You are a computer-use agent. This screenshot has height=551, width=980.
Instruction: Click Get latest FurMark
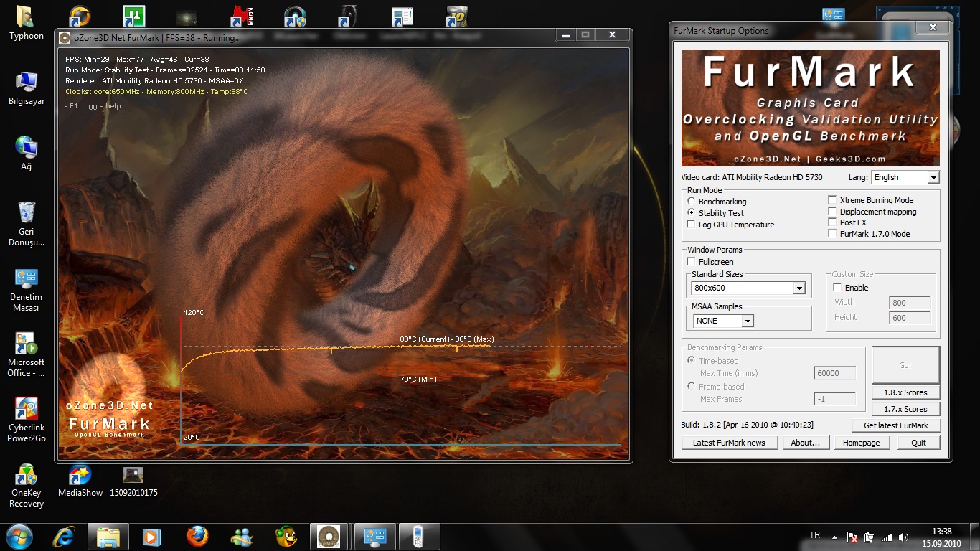click(895, 425)
